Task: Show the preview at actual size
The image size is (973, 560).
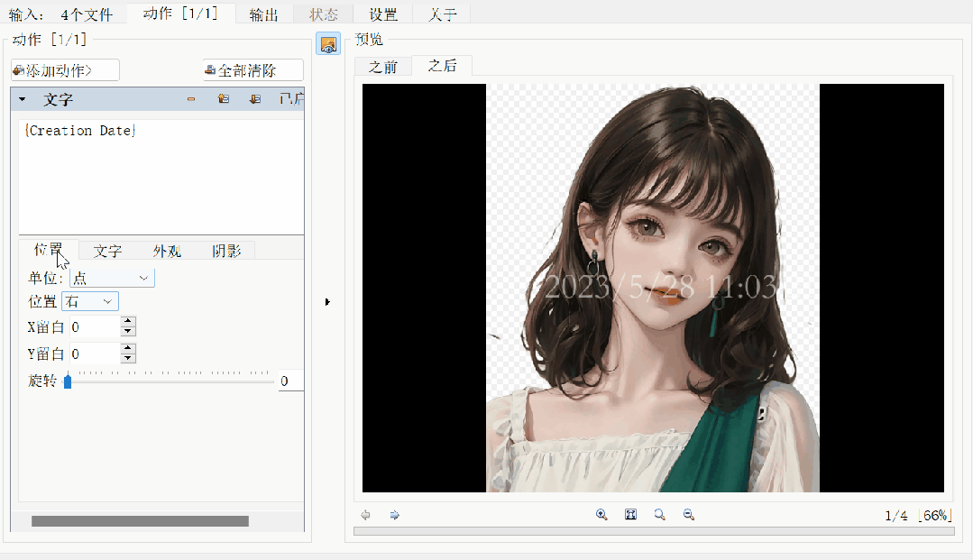Action: coord(659,515)
